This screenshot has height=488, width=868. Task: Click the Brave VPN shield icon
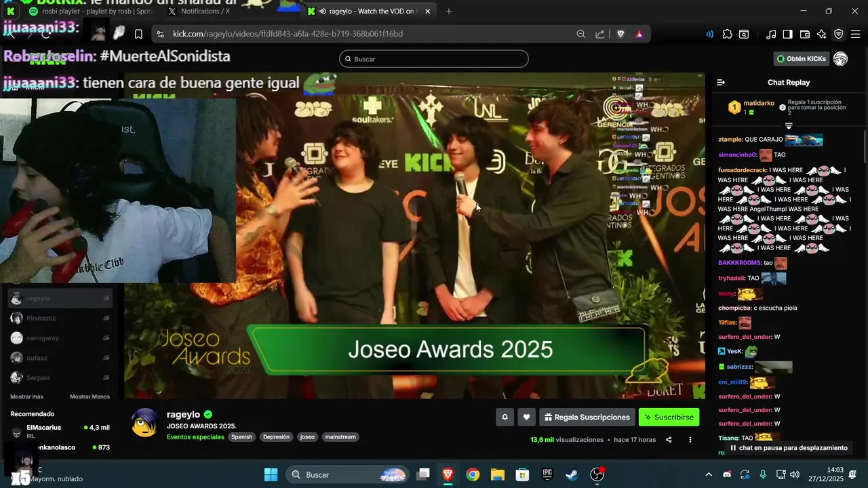839,34
